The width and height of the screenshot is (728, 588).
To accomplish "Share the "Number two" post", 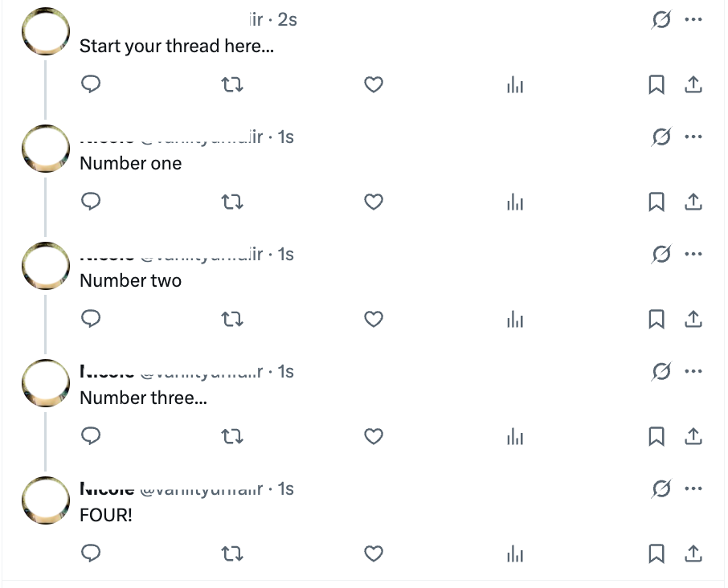I will (x=693, y=319).
